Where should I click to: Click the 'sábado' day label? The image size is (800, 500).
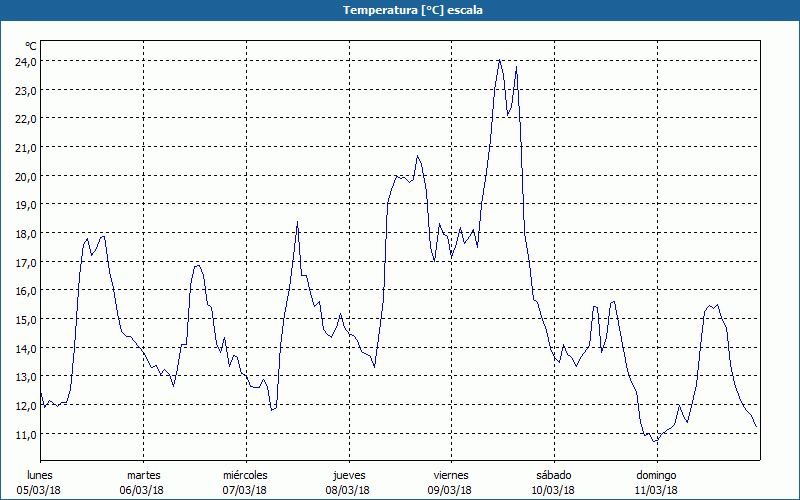click(x=554, y=474)
